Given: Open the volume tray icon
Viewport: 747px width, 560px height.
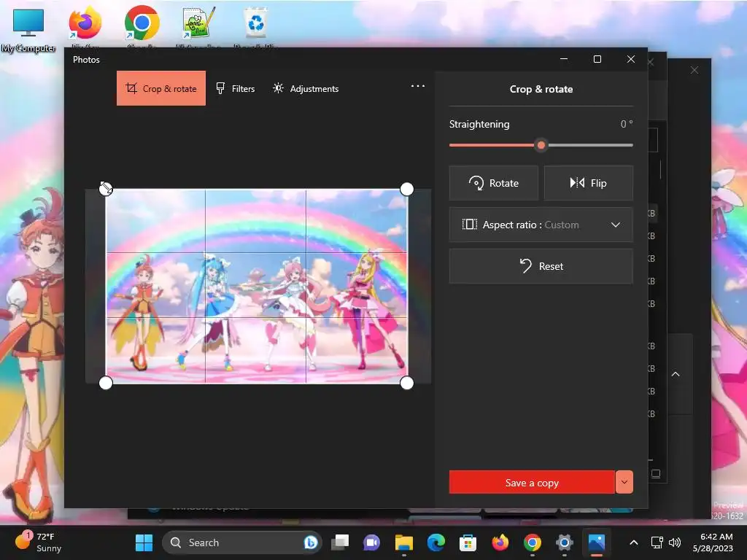Looking at the screenshot, I should pyautogui.click(x=675, y=542).
